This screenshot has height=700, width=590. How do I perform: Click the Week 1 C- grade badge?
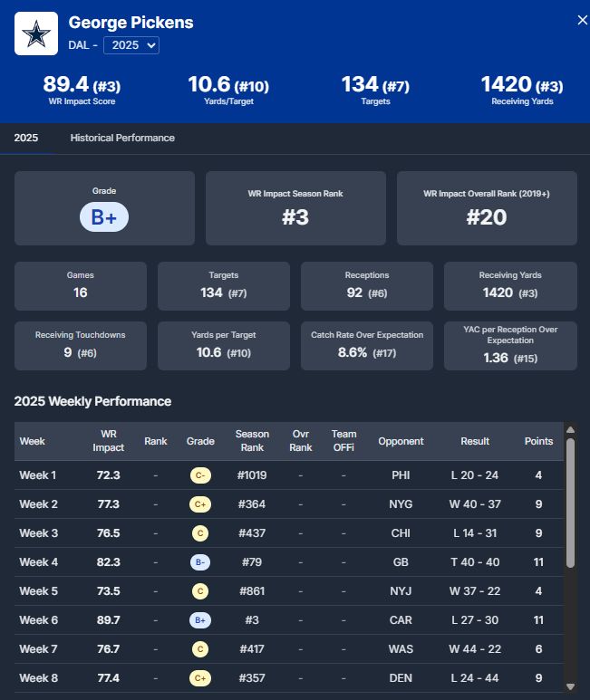(x=200, y=475)
